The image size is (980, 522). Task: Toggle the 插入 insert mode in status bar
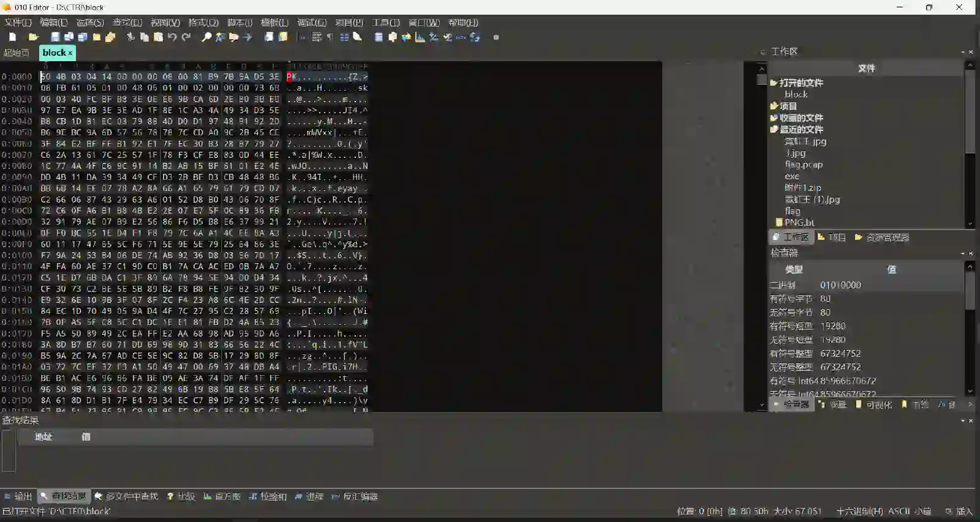click(964, 512)
